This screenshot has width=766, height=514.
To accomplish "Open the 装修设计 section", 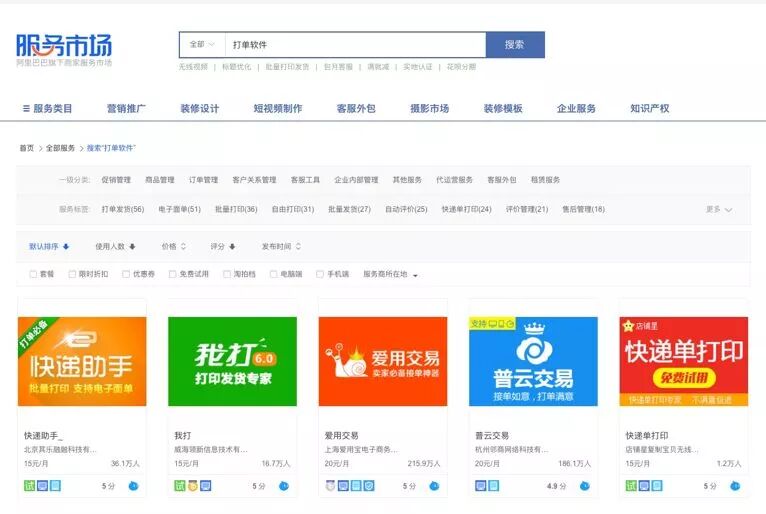I will pos(200,108).
